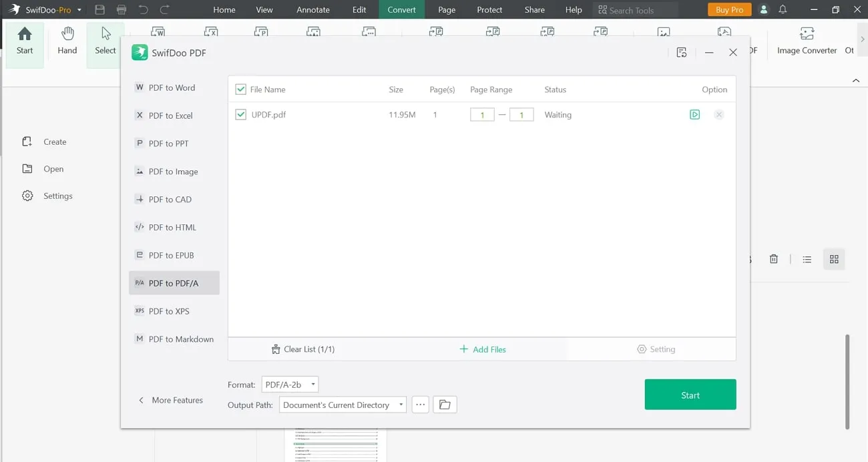
Task: Toggle the select-all File Name checkbox
Action: pyautogui.click(x=241, y=89)
